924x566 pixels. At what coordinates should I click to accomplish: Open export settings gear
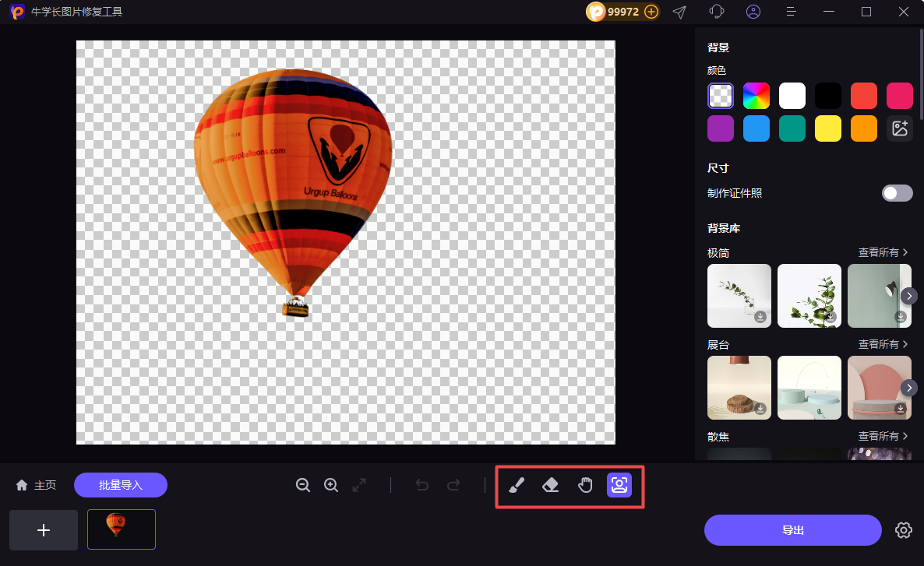coord(904,530)
